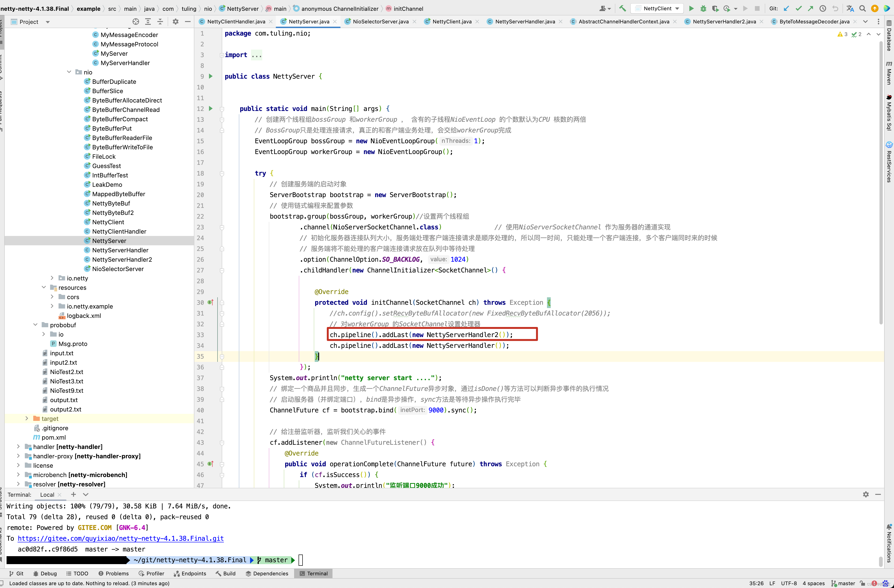
Task: Collapse all nodes in Project panel
Action: click(160, 22)
